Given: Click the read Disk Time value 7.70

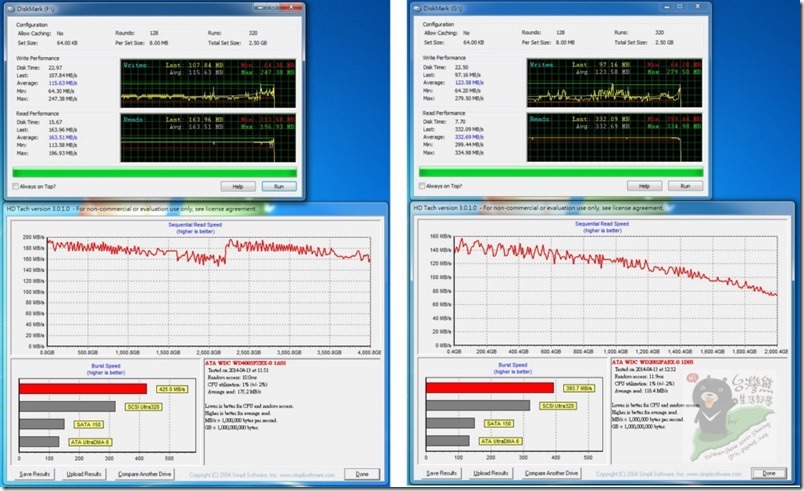Looking at the screenshot, I should (460, 121).
